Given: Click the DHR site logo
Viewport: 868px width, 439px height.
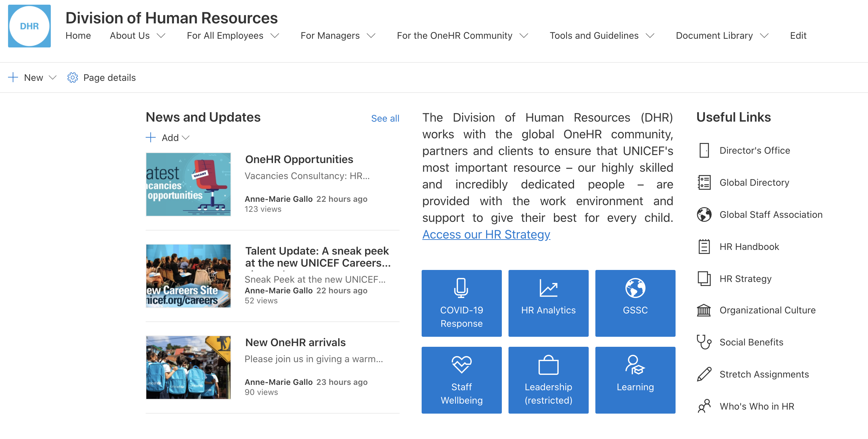Looking at the screenshot, I should 29,26.
